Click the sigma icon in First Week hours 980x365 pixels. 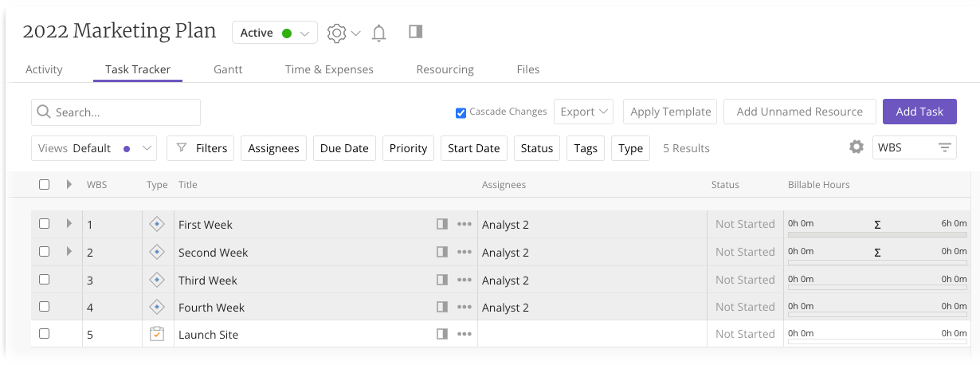click(x=877, y=224)
